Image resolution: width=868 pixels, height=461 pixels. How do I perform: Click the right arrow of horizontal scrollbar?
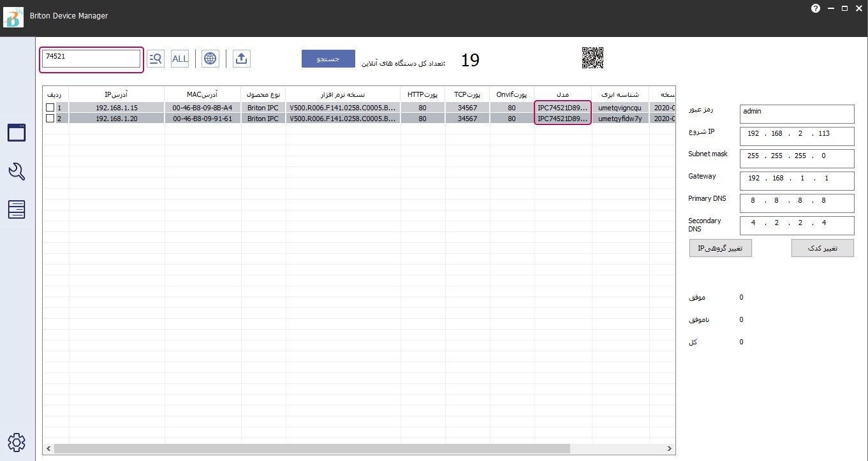[x=669, y=449]
